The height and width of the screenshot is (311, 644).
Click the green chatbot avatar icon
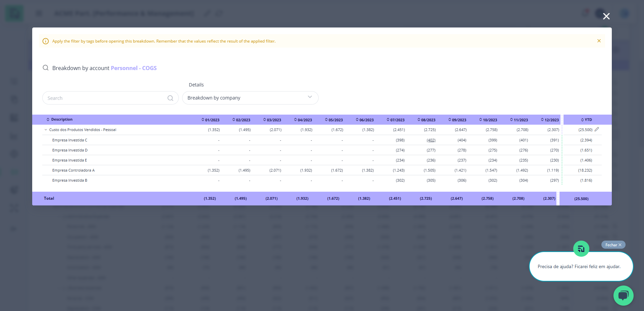[x=581, y=249]
